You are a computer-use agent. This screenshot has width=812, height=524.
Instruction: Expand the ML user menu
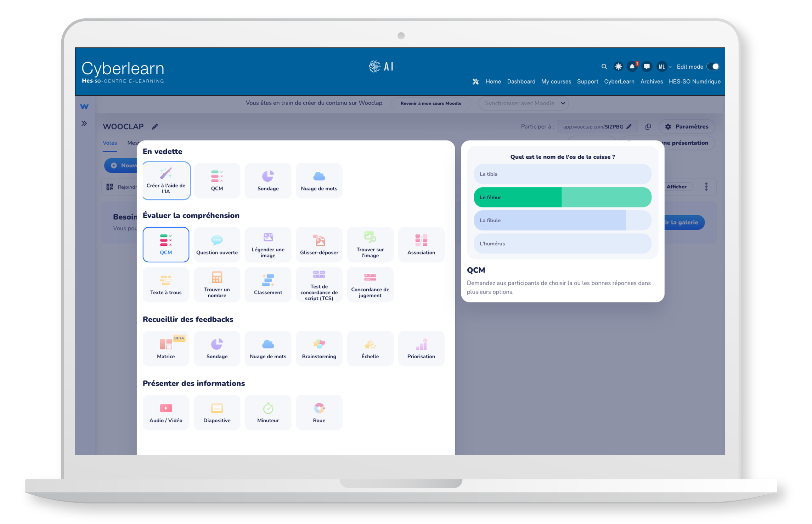(664, 67)
